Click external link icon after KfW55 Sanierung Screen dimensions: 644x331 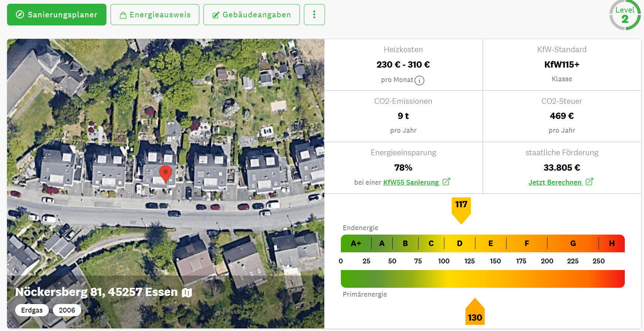(x=446, y=182)
